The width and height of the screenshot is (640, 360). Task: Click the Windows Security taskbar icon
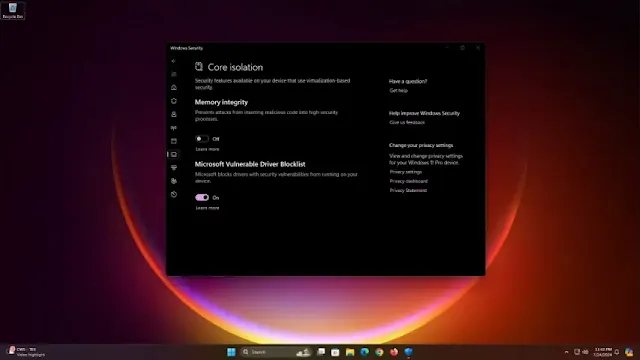(409, 352)
